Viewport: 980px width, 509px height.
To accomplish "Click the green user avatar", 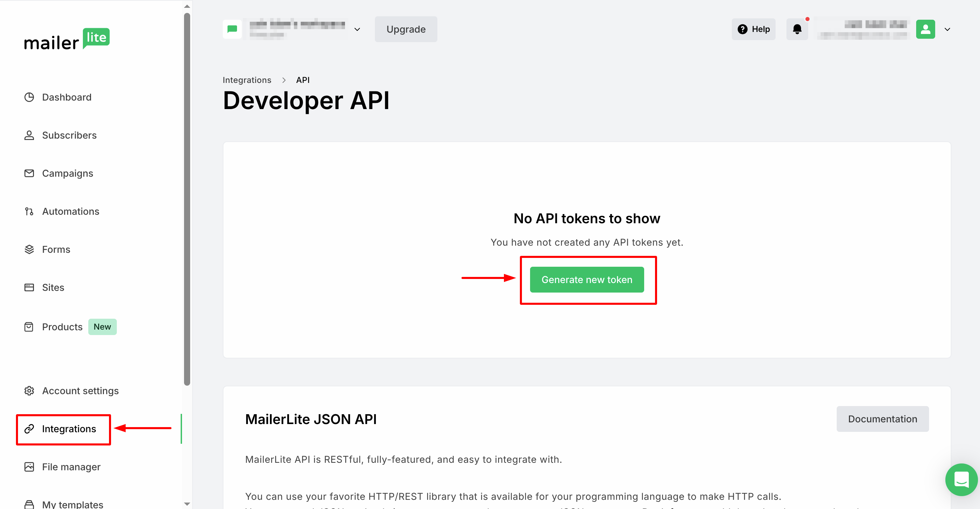I will point(925,29).
